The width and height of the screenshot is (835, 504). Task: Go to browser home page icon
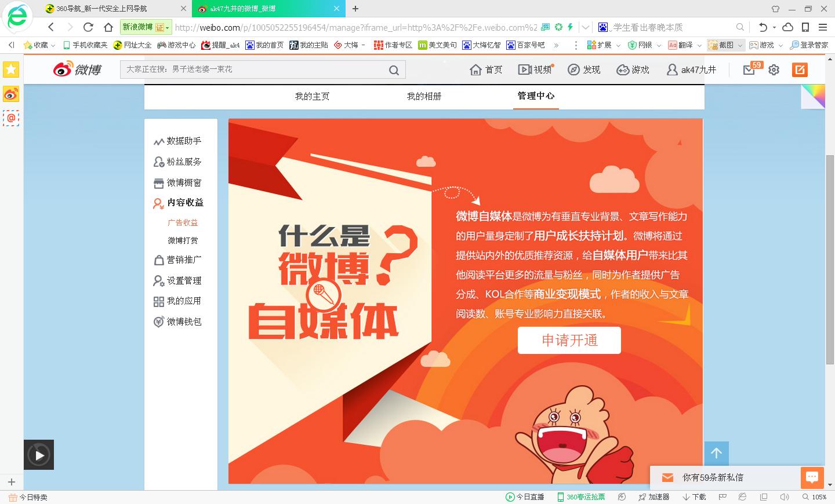point(108,27)
